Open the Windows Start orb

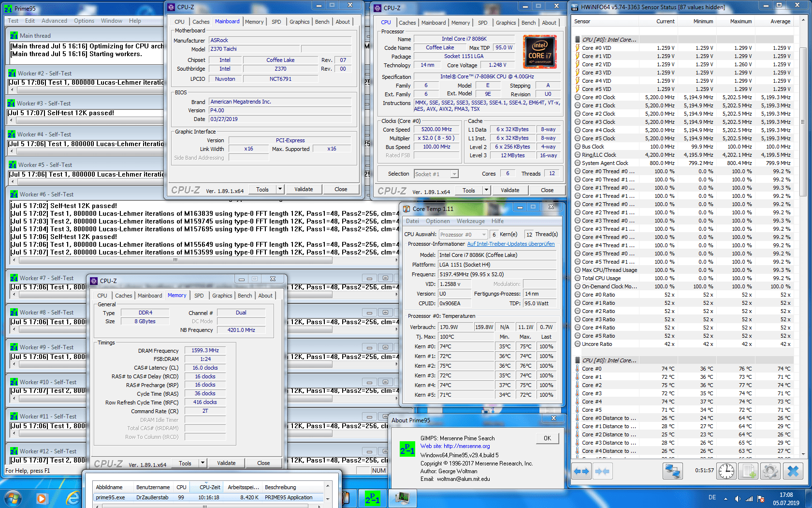[x=13, y=498]
